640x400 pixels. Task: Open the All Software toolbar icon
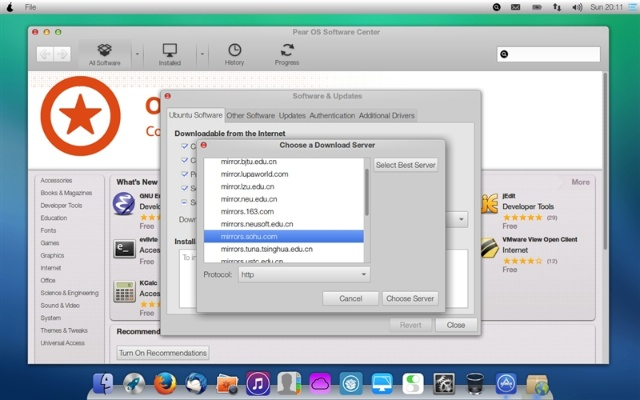104,52
